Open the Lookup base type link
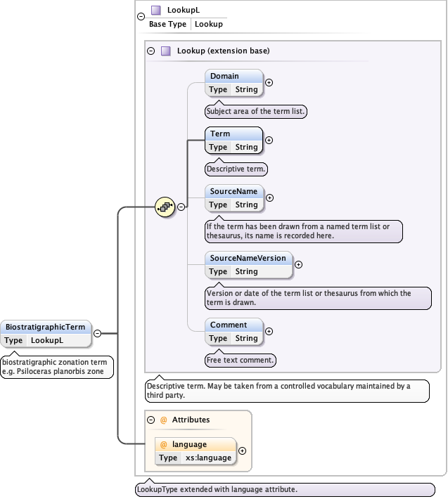This screenshot has width=448, height=499. pos(208,24)
